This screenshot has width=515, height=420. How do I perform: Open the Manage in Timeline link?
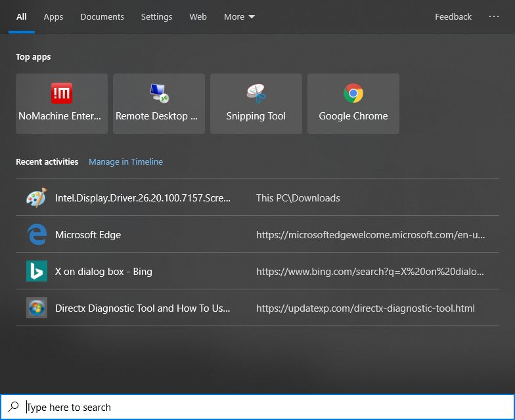[x=125, y=161]
